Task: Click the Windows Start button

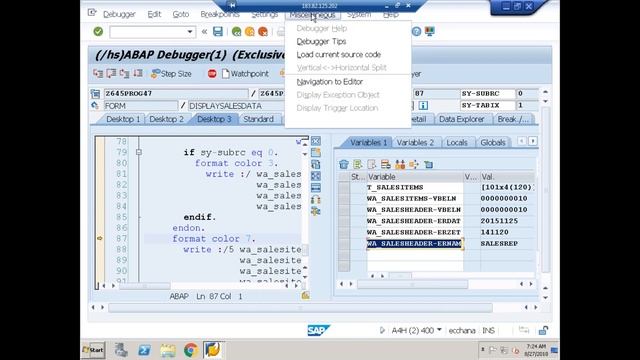Action: (93, 350)
